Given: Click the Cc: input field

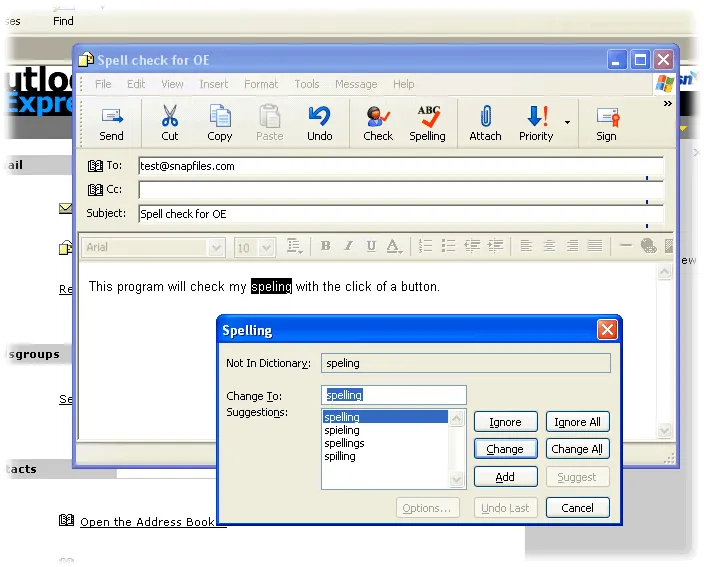Looking at the screenshot, I should pyautogui.click(x=401, y=190).
